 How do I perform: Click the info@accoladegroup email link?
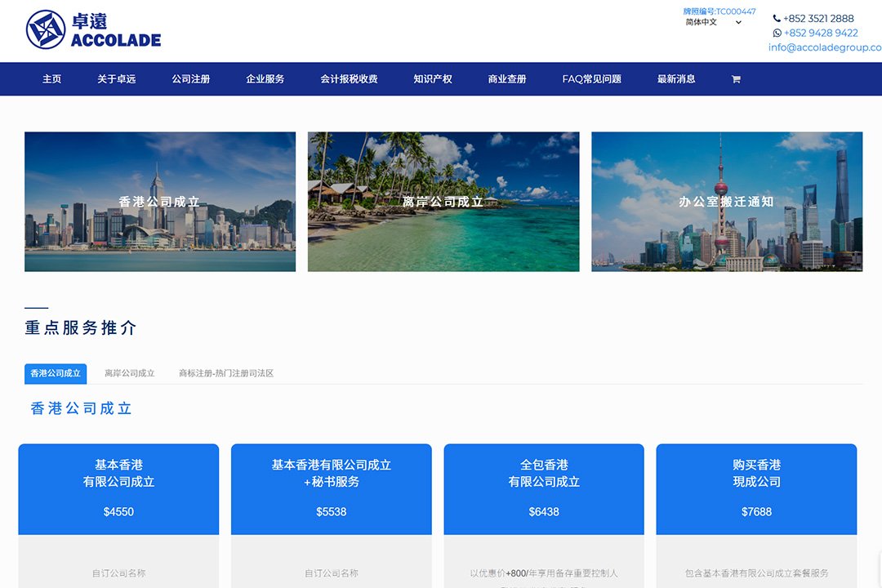pyautogui.click(x=824, y=47)
